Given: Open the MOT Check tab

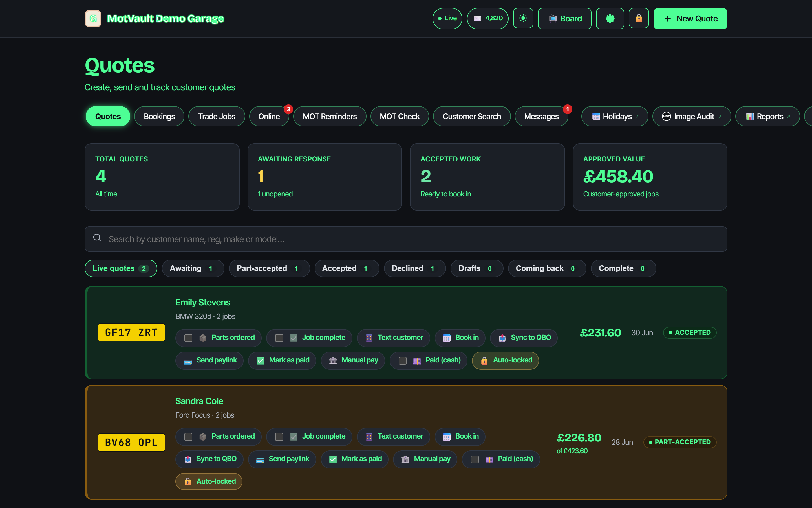Looking at the screenshot, I should (400, 116).
